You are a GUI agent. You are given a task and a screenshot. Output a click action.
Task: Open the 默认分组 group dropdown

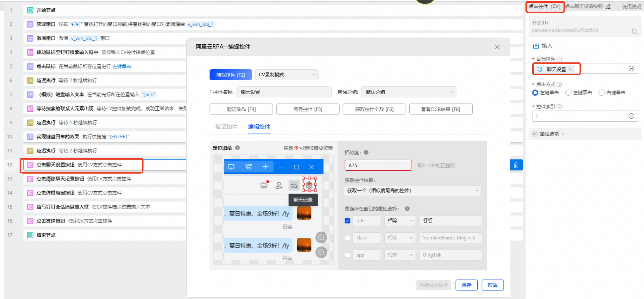(x=409, y=92)
